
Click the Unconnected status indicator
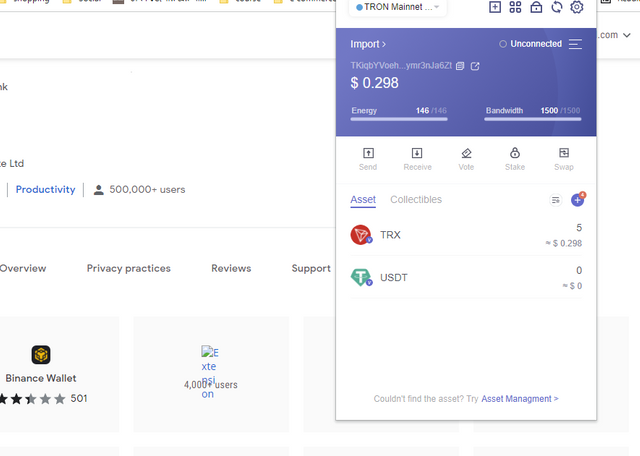531,44
